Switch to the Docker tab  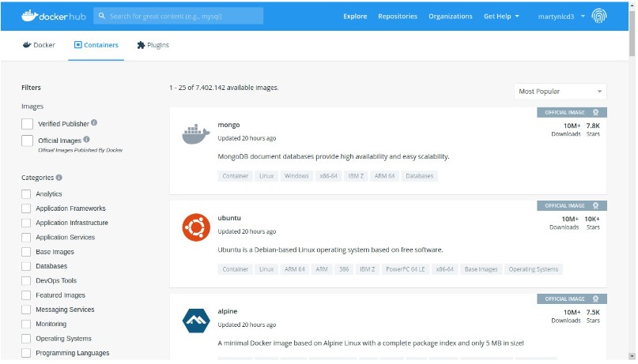[x=39, y=45]
